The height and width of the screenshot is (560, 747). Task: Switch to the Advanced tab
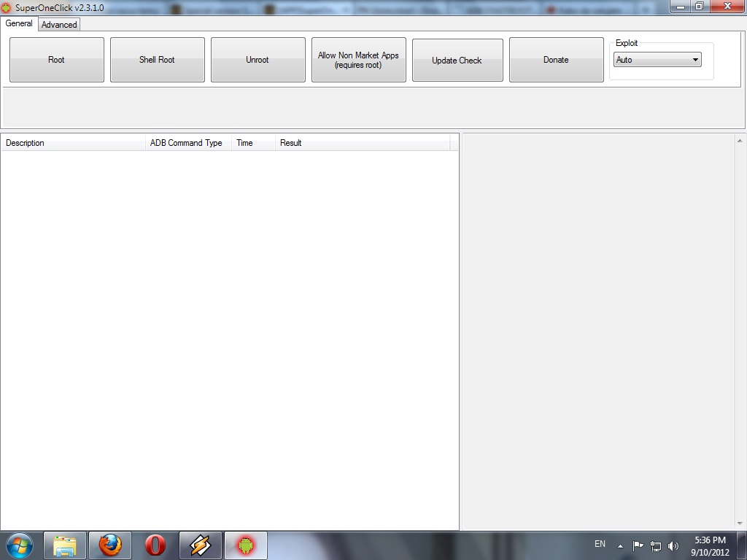point(59,25)
